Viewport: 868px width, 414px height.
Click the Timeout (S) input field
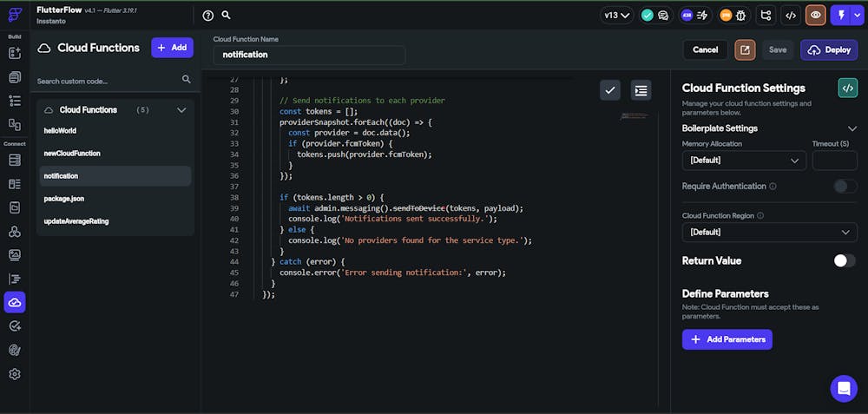(834, 161)
